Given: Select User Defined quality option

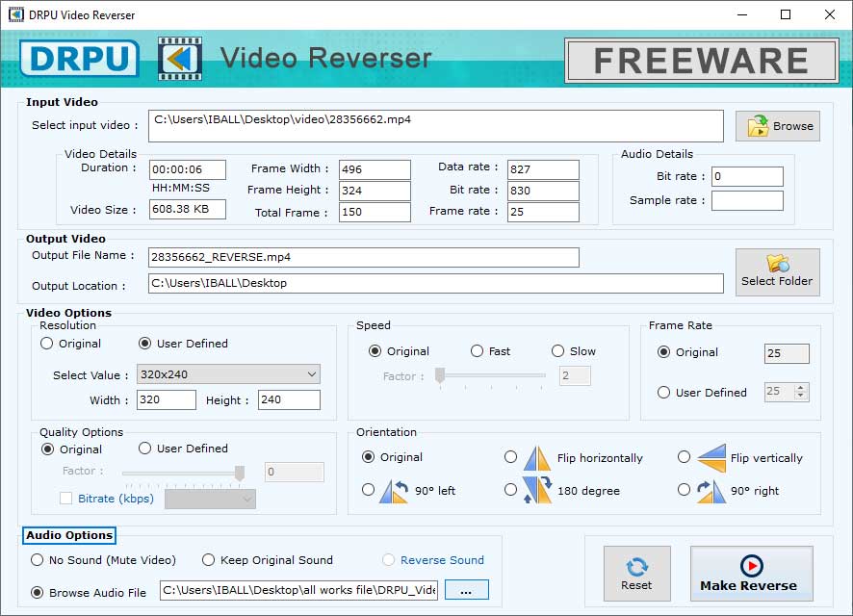Looking at the screenshot, I should coord(144,449).
